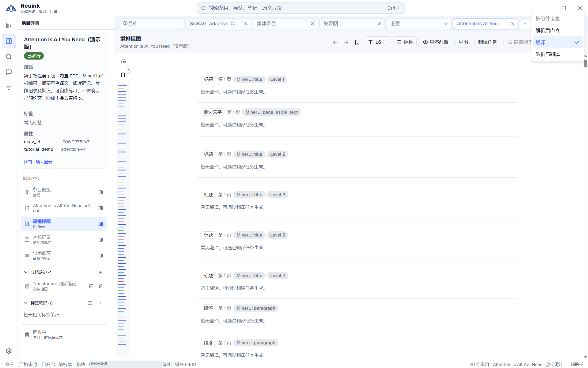Open the filter icon in left sidebar
The height and width of the screenshot is (368, 588).
9,88
